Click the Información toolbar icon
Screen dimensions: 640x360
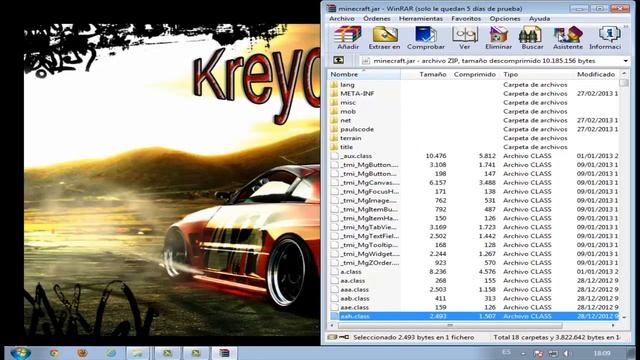click(606, 38)
